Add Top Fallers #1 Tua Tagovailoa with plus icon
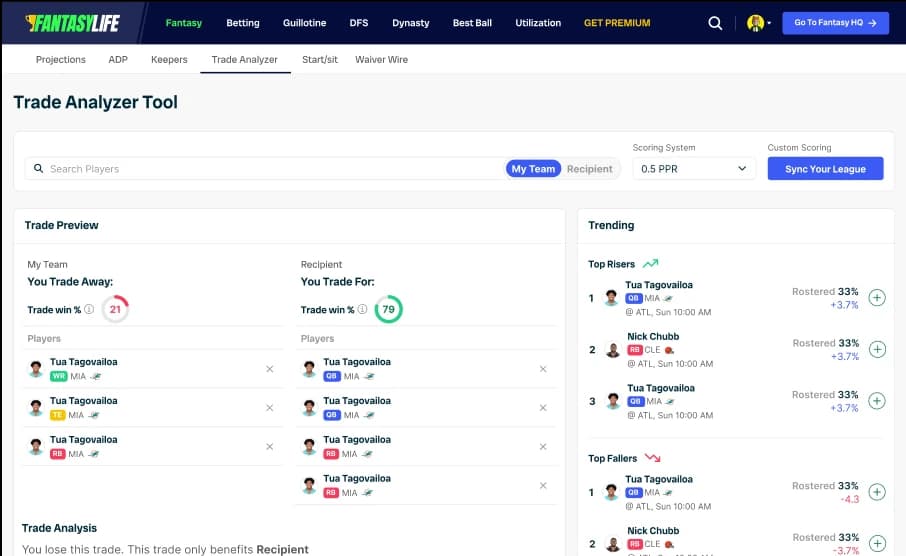This screenshot has width=906, height=556. (x=877, y=492)
